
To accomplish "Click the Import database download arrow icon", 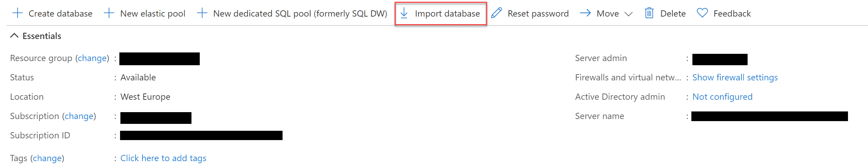I will [404, 13].
